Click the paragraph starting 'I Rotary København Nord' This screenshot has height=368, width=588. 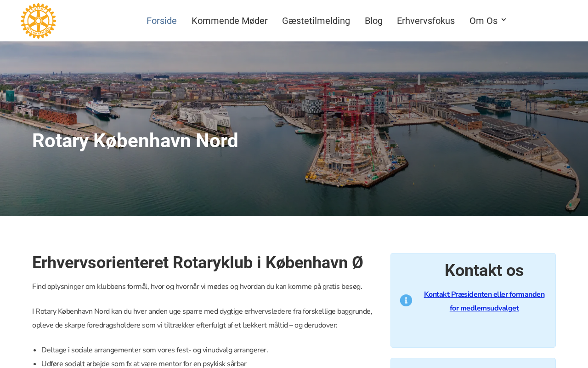pyautogui.click(x=203, y=318)
